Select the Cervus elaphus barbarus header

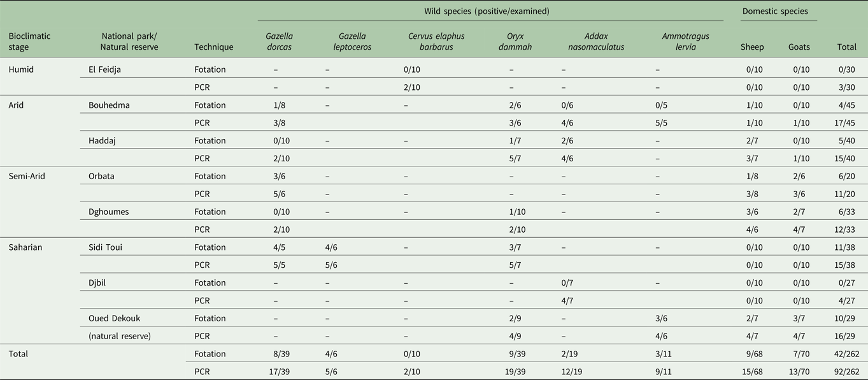point(432,41)
